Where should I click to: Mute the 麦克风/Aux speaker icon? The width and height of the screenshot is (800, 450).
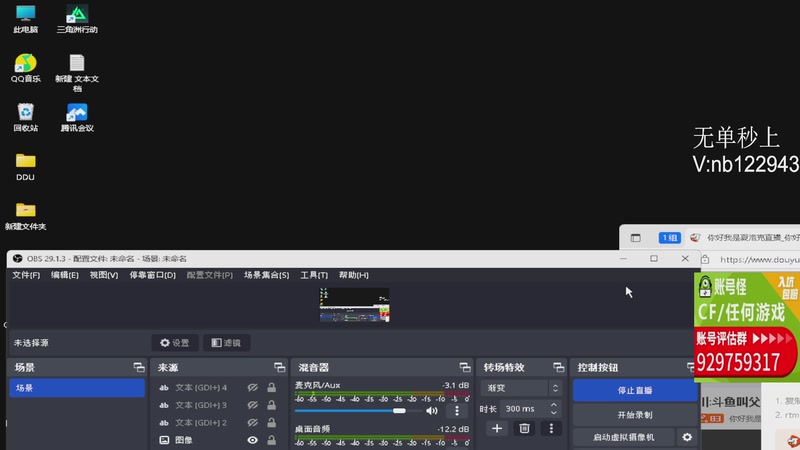tap(432, 411)
